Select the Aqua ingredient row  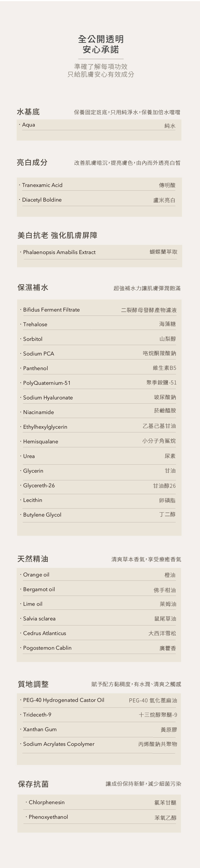click(29, 125)
